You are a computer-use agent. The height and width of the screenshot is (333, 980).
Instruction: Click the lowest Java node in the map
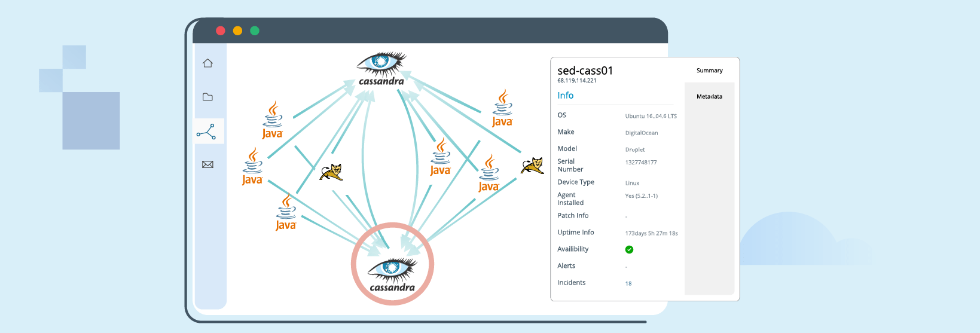[286, 213]
